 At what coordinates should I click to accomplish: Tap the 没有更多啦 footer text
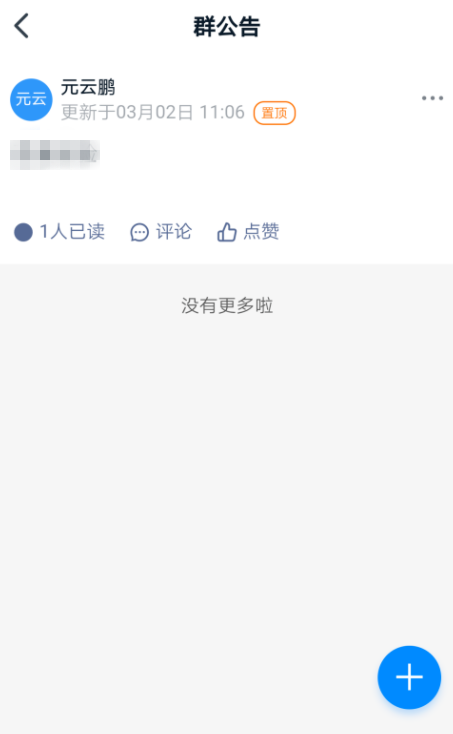click(227, 306)
